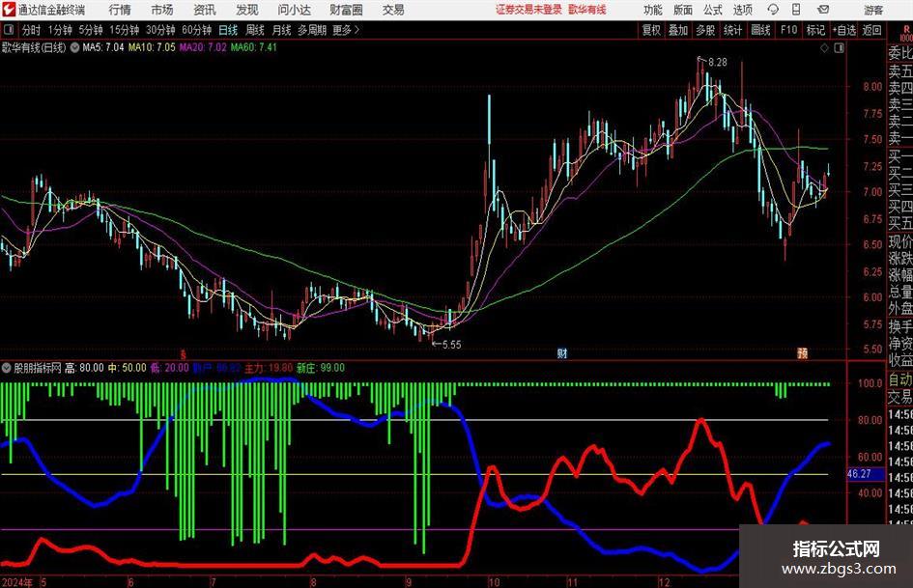
Task: Click the small red marker near May
Action: 183,354
